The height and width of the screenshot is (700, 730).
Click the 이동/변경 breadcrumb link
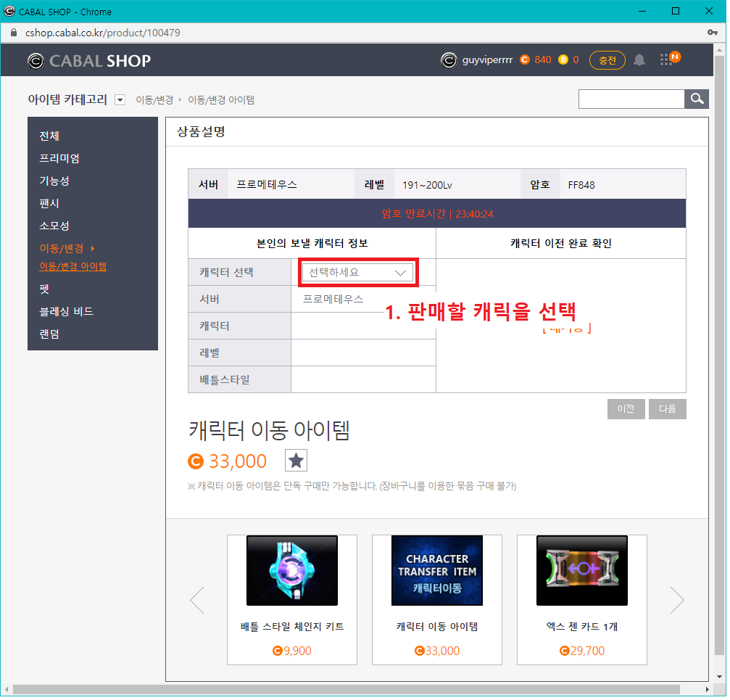click(x=155, y=100)
